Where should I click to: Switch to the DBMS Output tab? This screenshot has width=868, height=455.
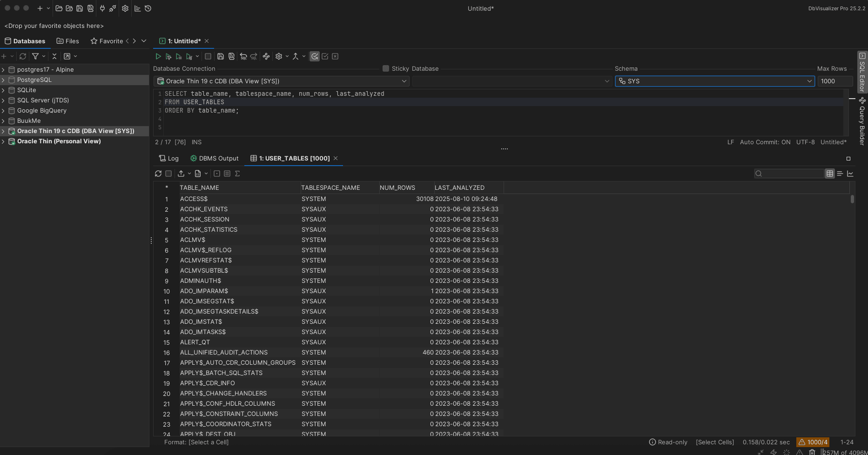pos(214,158)
